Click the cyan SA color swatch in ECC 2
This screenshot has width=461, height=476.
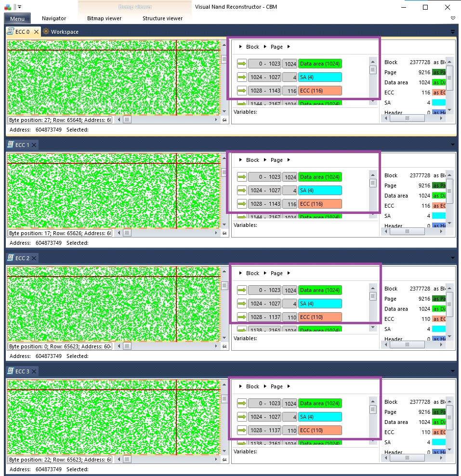[439, 329]
